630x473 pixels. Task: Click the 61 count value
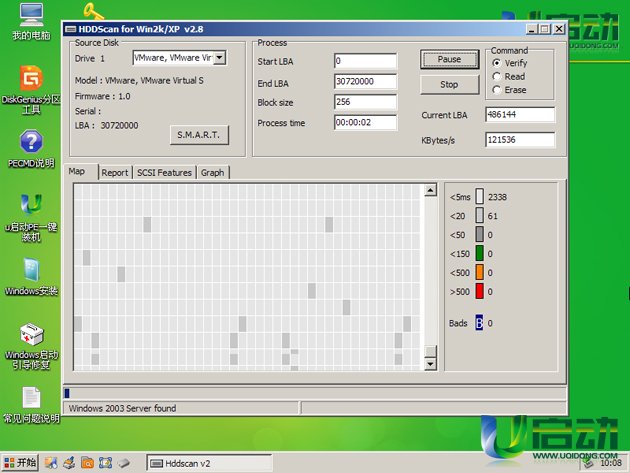pyautogui.click(x=493, y=216)
